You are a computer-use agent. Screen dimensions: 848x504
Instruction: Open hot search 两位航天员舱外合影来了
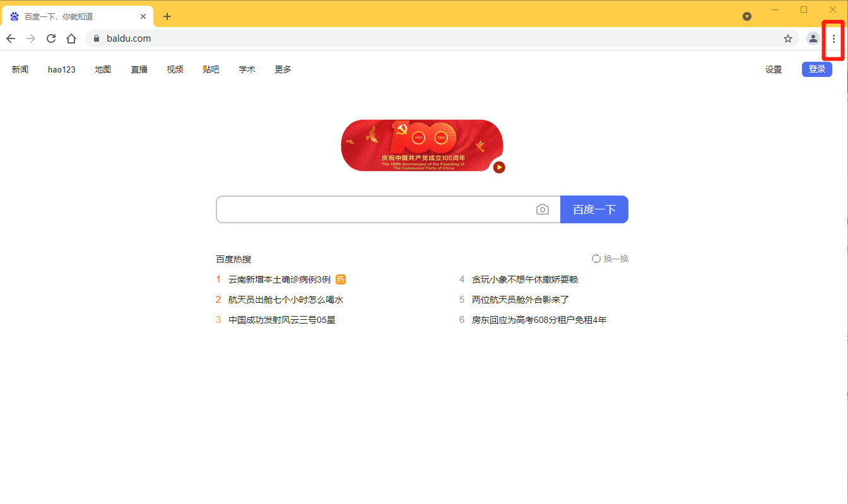pos(521,300)
